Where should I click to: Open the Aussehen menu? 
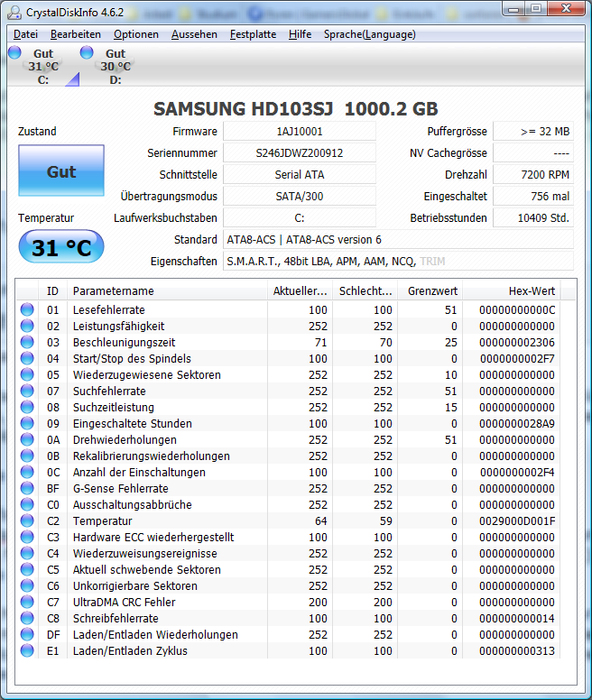(x=194, y=34)
